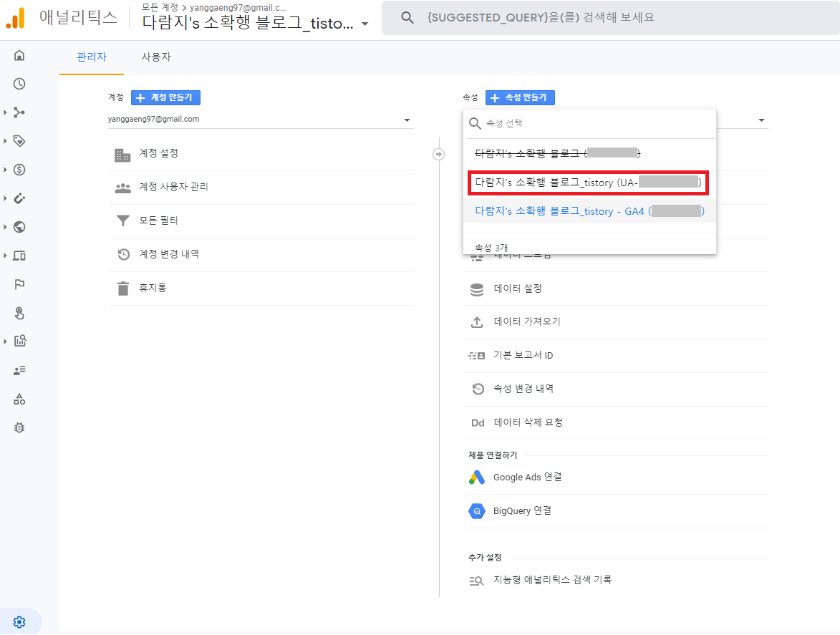Open the property selector arrow in the header title

(365, 24)
